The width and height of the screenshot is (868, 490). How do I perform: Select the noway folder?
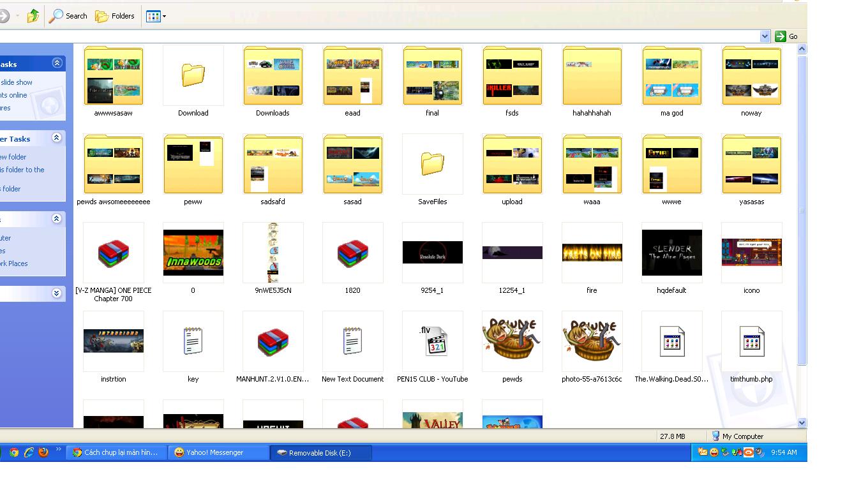[752, 82]
